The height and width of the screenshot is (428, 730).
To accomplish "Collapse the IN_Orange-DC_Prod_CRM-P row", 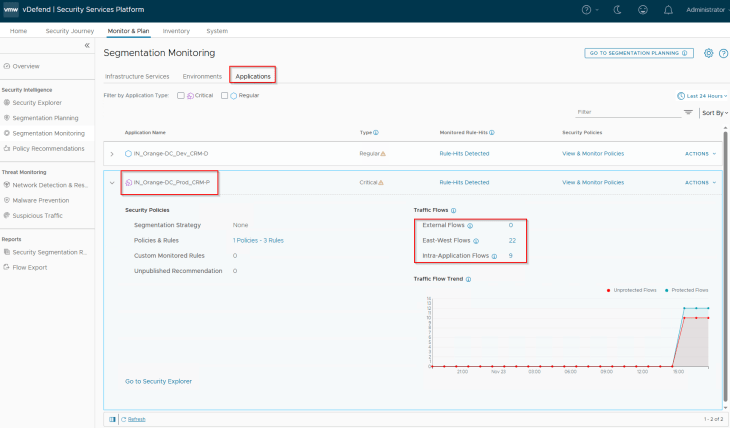I will 112,183.
